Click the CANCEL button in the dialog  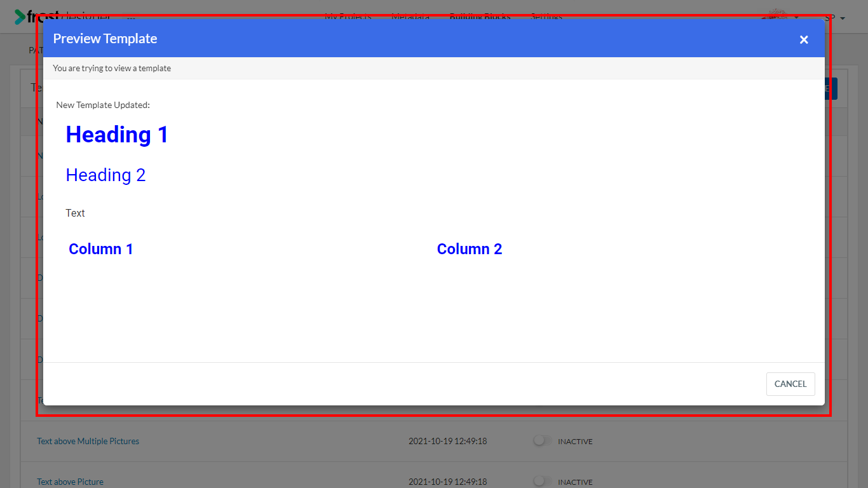790,384
